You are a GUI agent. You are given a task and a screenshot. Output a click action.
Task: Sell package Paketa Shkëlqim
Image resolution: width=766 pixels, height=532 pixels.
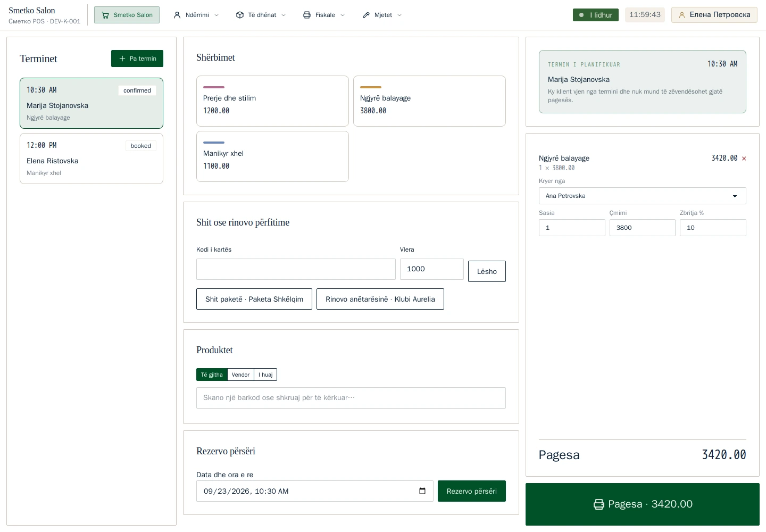tap(254, 299)
